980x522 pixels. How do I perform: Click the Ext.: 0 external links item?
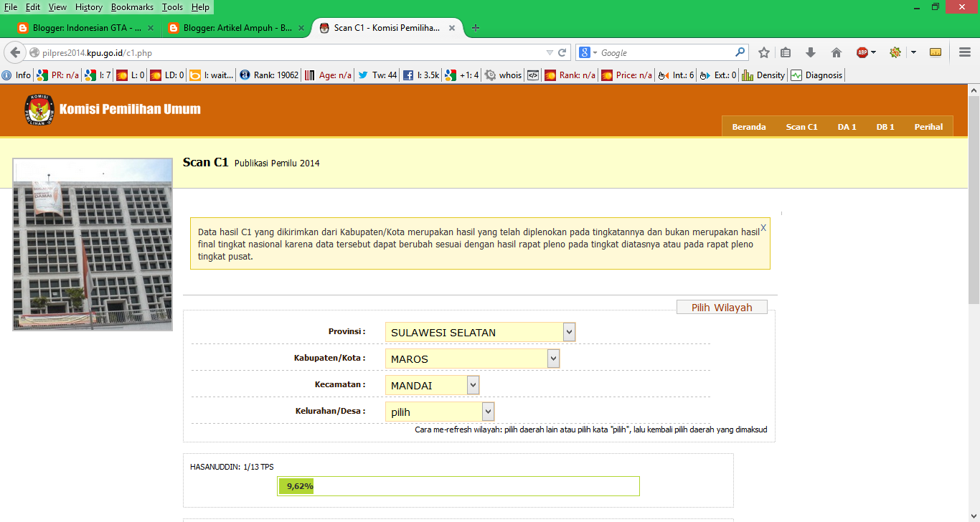[718, 75]
